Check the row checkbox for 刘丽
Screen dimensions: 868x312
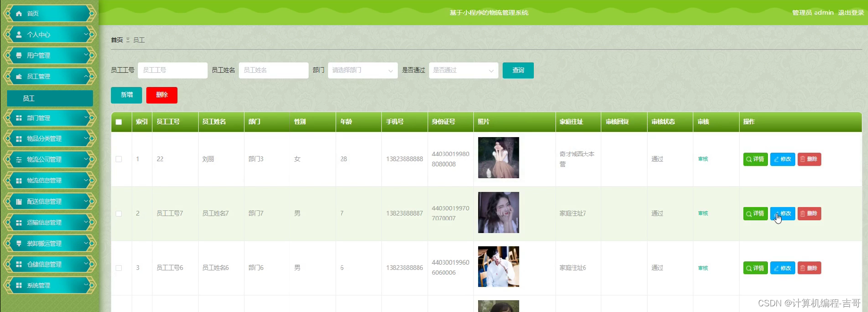pyautogui.click(x=118, y=159)
